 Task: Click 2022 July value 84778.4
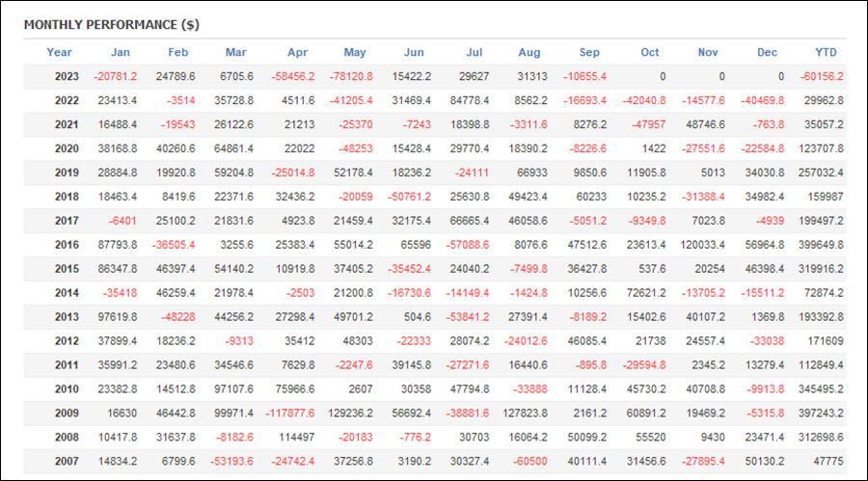coord(469,100)
